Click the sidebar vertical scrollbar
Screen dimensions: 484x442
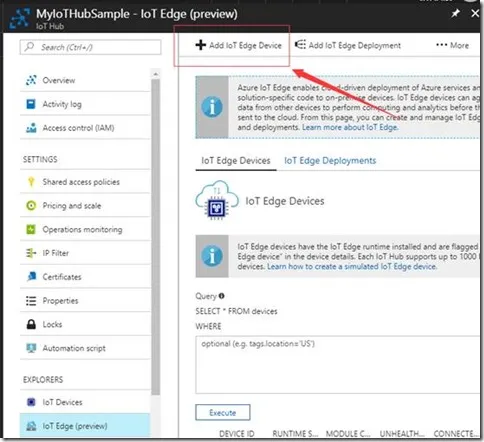click(155, 233)
